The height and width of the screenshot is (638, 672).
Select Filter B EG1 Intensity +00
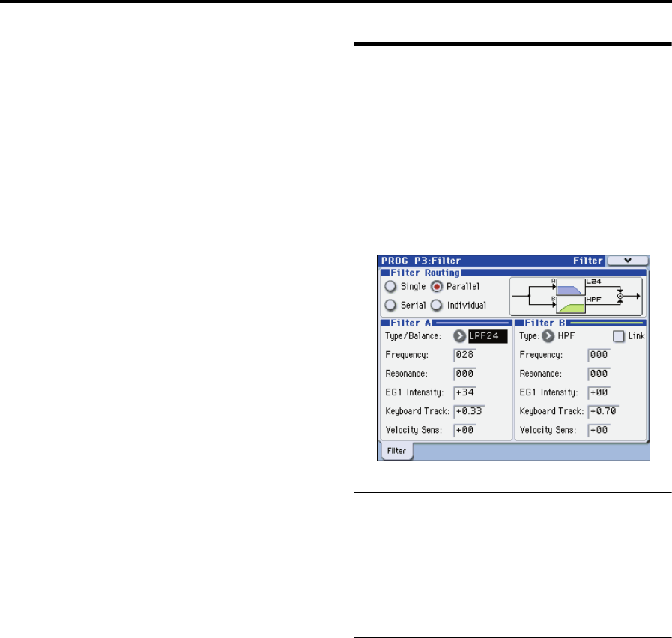pos(599,392)
